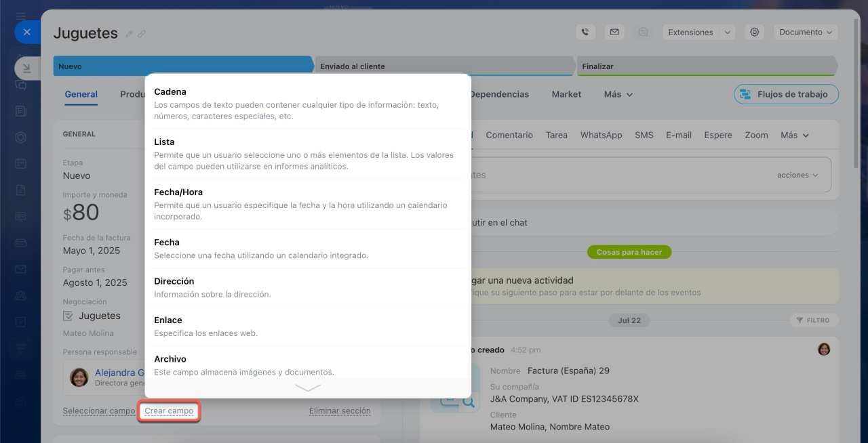Open the hamburger menu in the sidebar
Screen dimensions: 868x443
click(21, 15)
